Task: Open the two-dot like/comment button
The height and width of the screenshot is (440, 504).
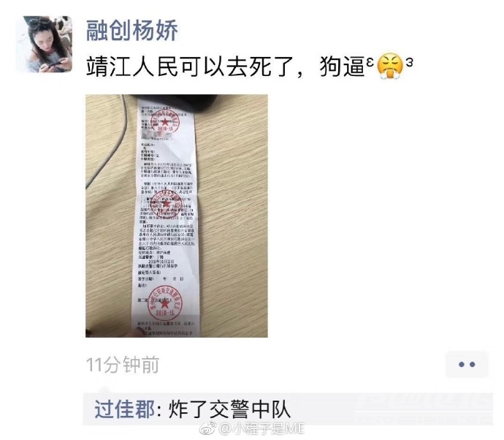Action: [467, 365]
